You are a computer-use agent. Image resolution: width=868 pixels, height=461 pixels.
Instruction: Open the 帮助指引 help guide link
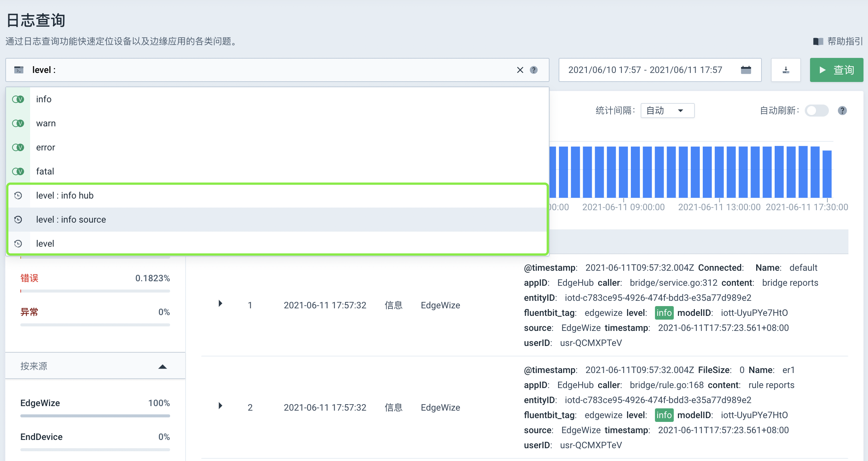[x=845, y=41]
